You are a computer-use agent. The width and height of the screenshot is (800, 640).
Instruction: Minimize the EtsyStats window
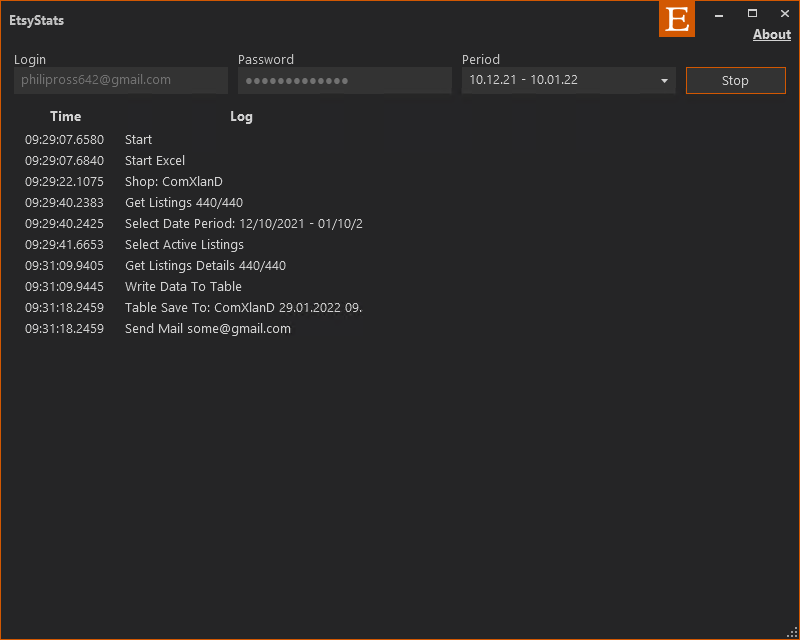pos(719,15)
